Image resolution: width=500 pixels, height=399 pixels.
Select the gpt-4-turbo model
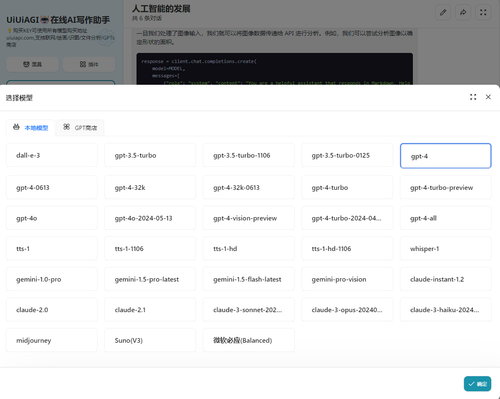(x=347, y=187)
